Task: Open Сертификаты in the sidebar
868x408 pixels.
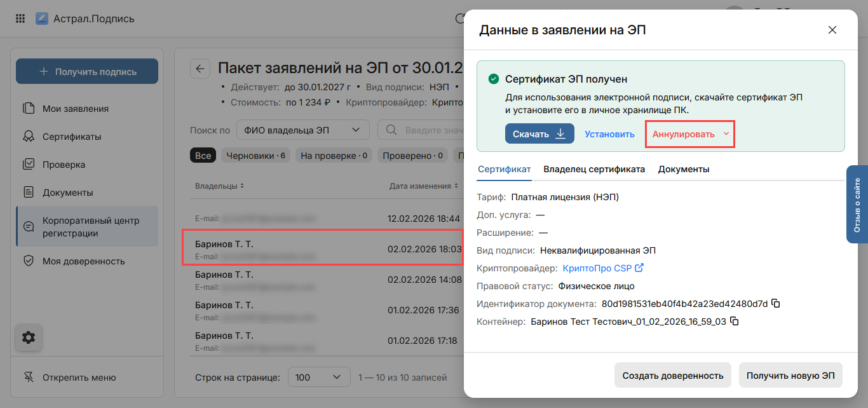Action: click(x=72, y=137)
